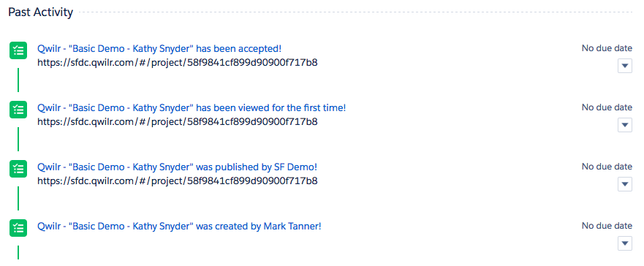Expand actions menu for the published activity
This screenshot has width=644, height=266.
click(625, 184)
